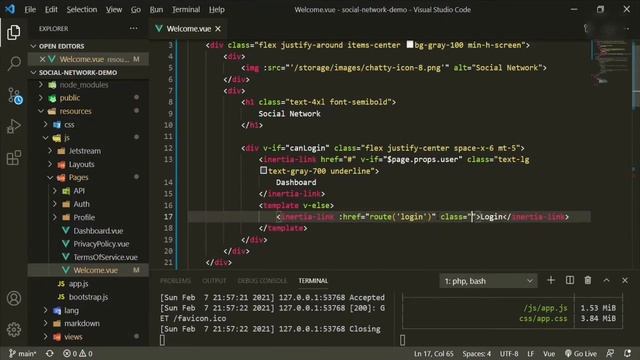Open the Search view in activity bar
The image size is (640, 360).
[x=14, y=63]
